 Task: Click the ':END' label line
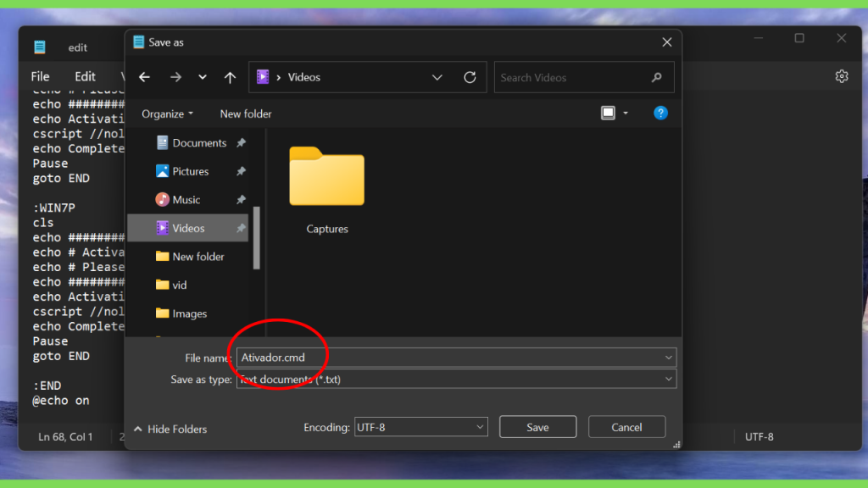(x=47, y=385)
